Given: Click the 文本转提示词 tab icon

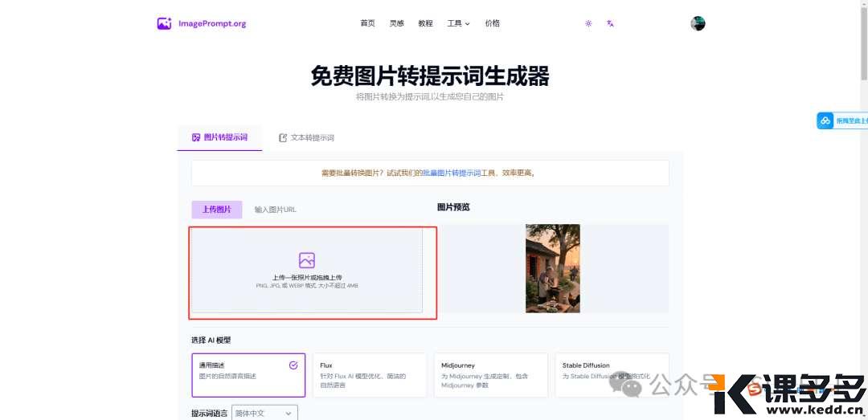Looking at the screenshot, I should [283, 138].
